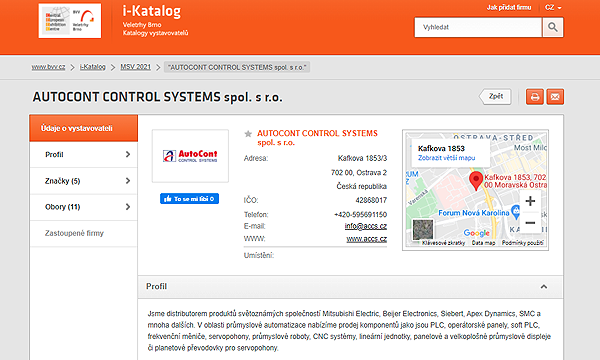Zoom out on the map
Viewport: 600px width, 360px height.
(530, 222)
